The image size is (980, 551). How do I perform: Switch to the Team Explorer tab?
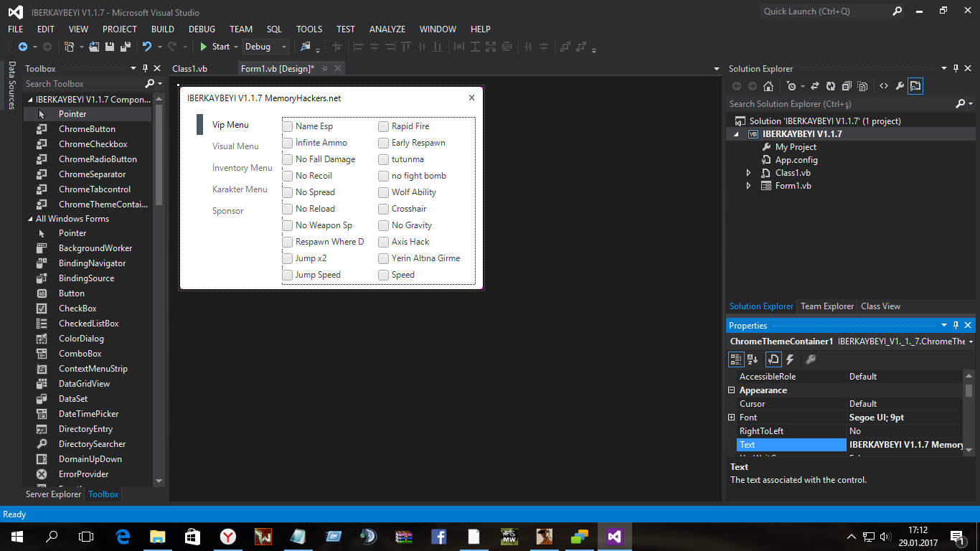[827, 306]
